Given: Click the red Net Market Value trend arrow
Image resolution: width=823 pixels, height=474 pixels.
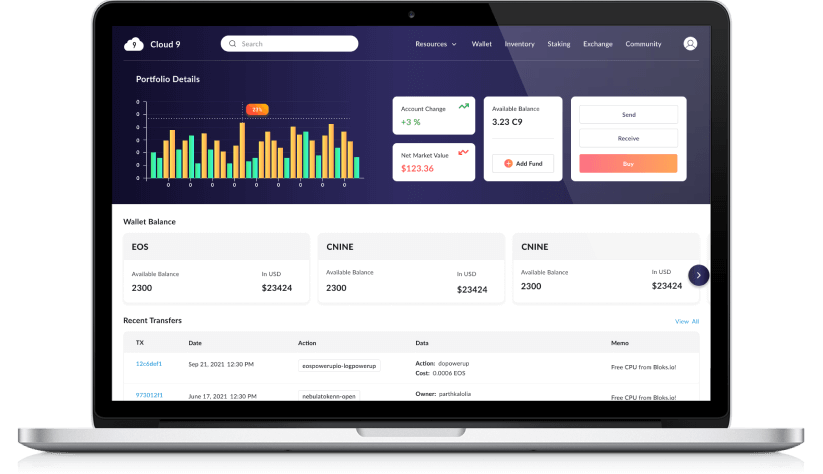Looking at the screenshot, I should pyautogui.click(x=463, y=153).
